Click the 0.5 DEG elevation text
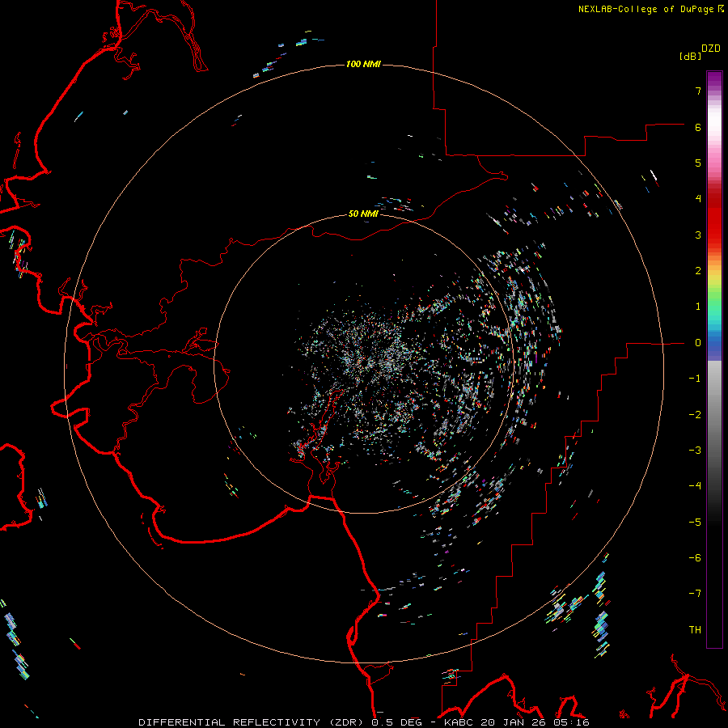The width and height of the screenshot is (728, 728). 396,722
